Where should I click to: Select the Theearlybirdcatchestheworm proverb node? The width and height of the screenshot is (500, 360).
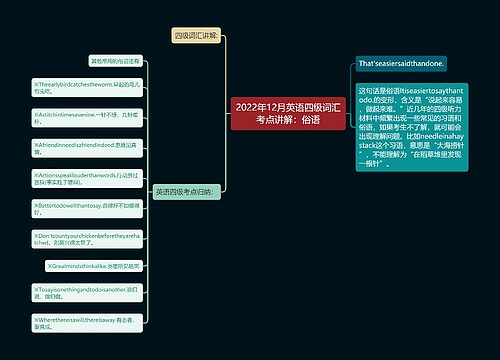click(x=87, y=88)
